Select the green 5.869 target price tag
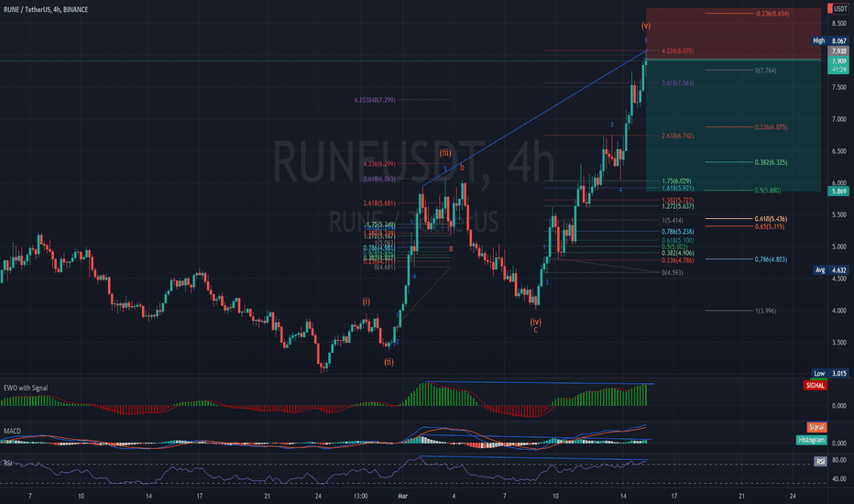This screenshot has width=854, height=504. 838,192
